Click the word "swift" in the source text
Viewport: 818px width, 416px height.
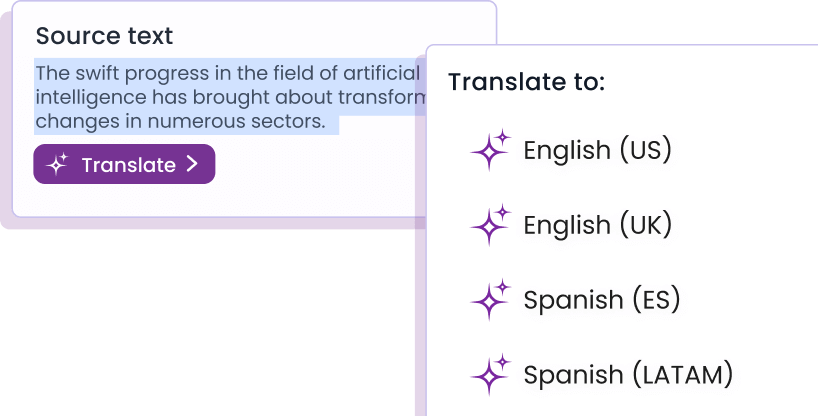[x=95, y=73]
